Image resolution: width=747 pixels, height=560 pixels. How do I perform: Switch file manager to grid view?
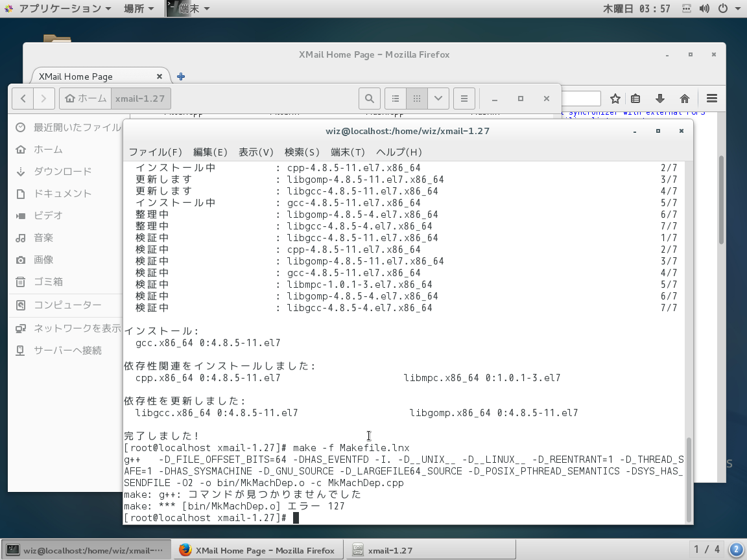pos(417,99)
